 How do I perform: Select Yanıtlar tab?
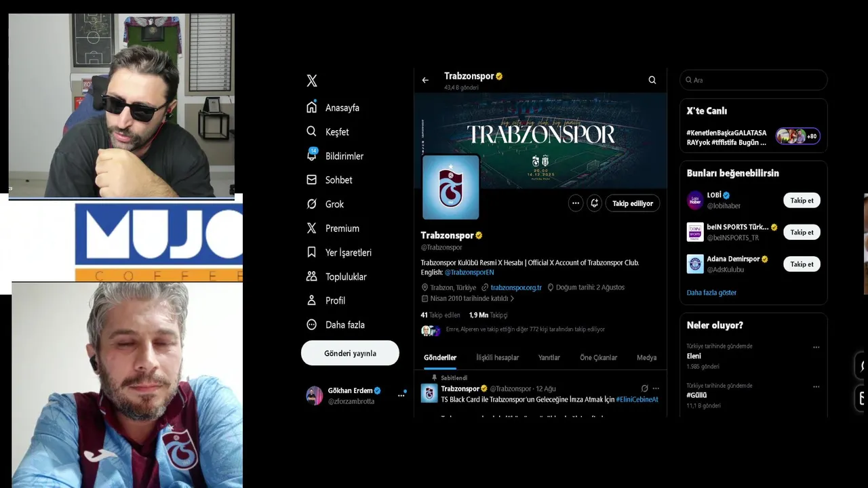[x=549, y=358]
